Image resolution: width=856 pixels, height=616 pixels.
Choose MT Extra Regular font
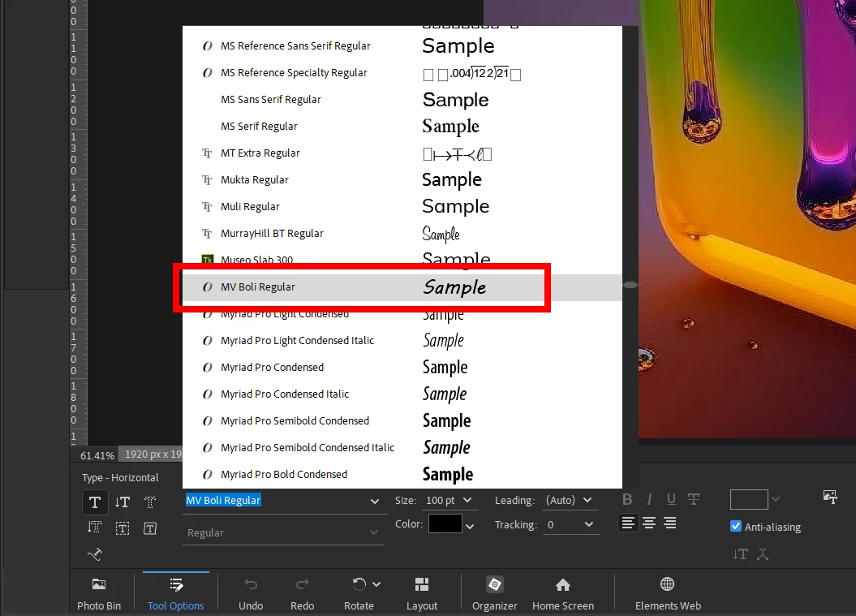point(402,153)
